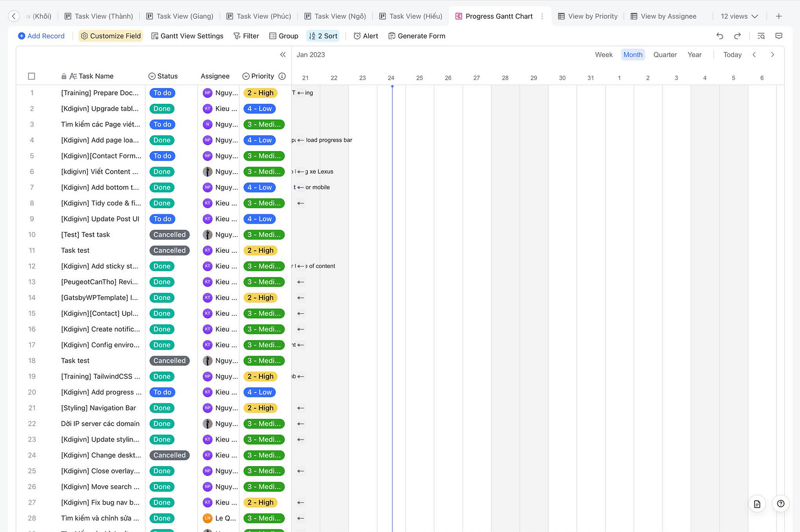
Task: Open the Alert settings
Action: 366,36
